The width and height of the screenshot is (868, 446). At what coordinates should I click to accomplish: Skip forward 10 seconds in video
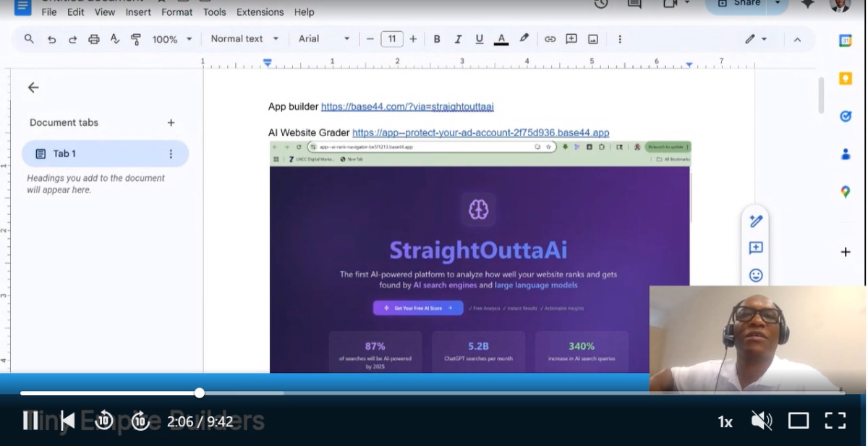[140, 421]
